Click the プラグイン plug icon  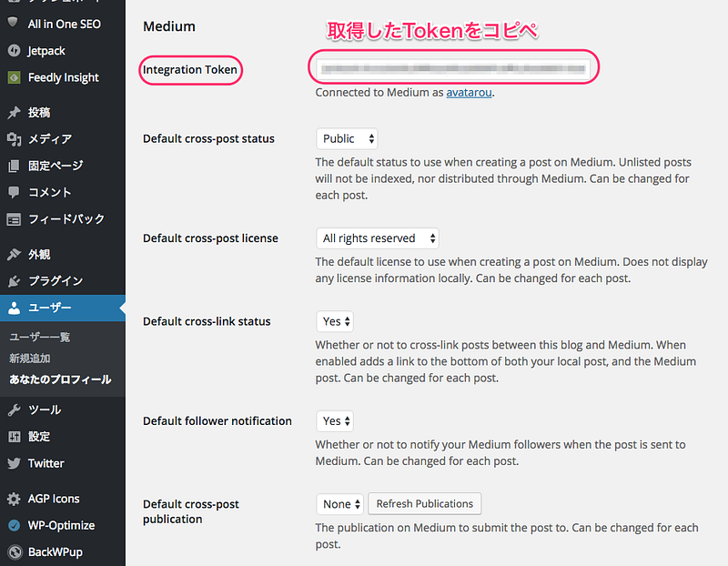tap(14, 281)
